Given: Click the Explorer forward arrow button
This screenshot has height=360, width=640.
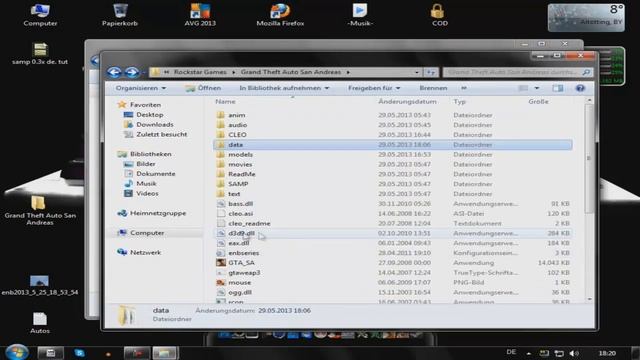Looking at the screenshot, I should (x=131, y=72).
